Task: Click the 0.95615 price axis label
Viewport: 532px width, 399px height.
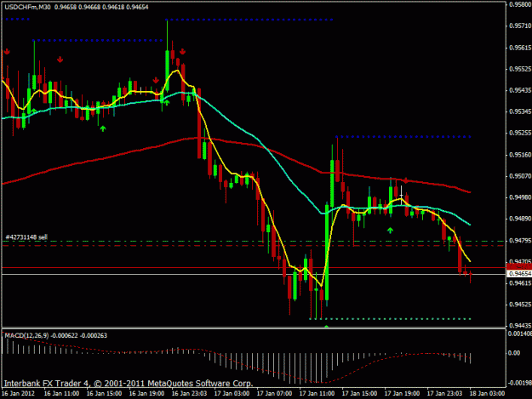Action: [x=520, y=48]
